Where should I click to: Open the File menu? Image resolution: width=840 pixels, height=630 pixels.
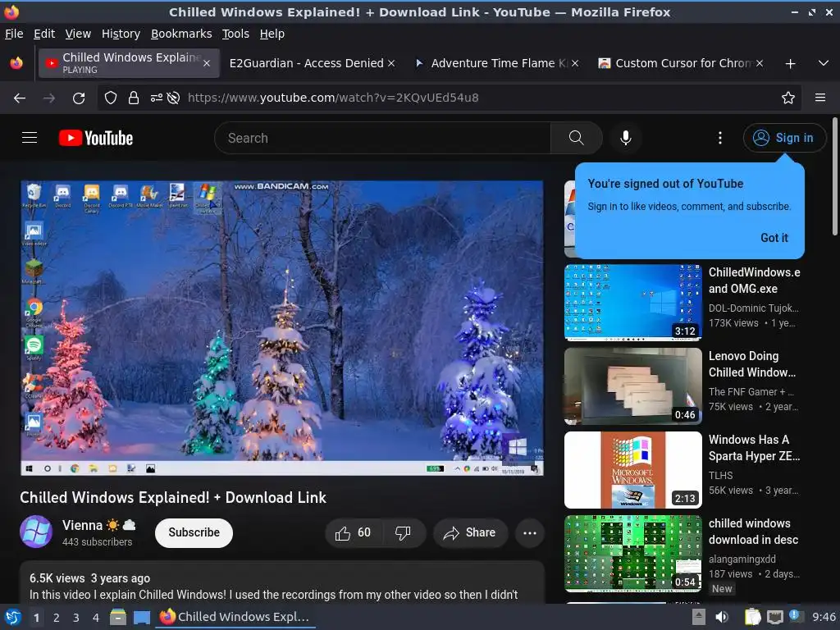14,34
